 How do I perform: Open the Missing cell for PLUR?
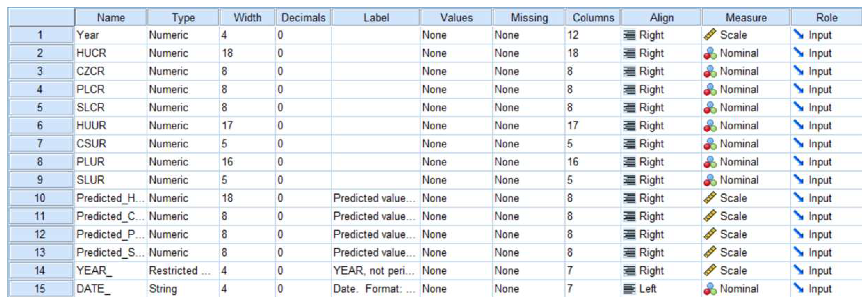[x=528, y=162]
